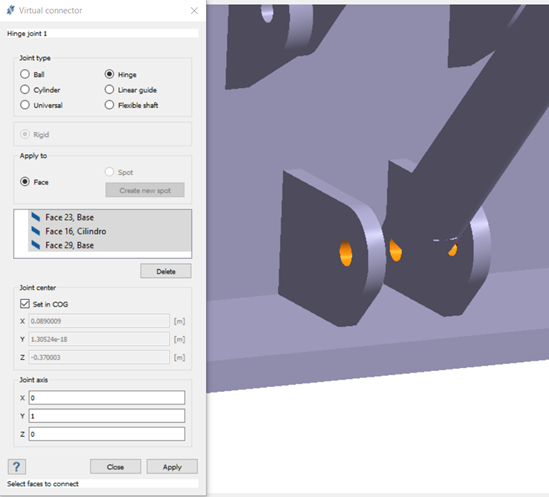This screenshot has height=497, width=549.
Task: Click the Apply button
Action: (x=172, y=467)
